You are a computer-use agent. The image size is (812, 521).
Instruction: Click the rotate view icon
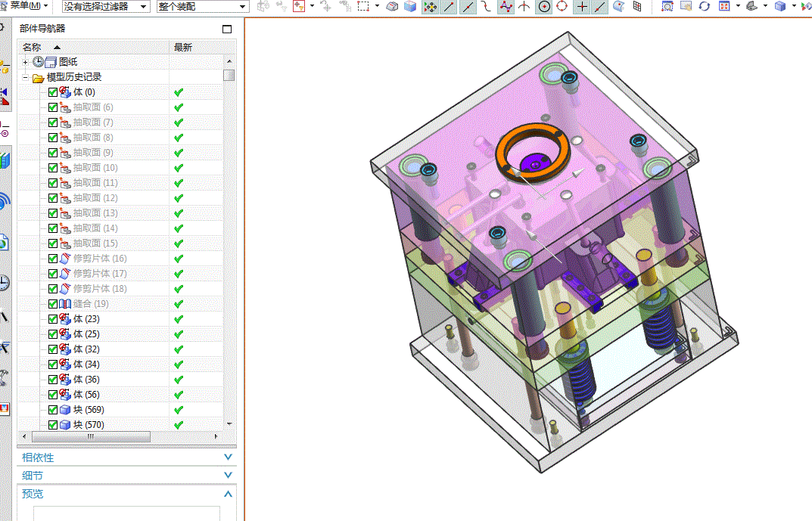coord(705,6)
